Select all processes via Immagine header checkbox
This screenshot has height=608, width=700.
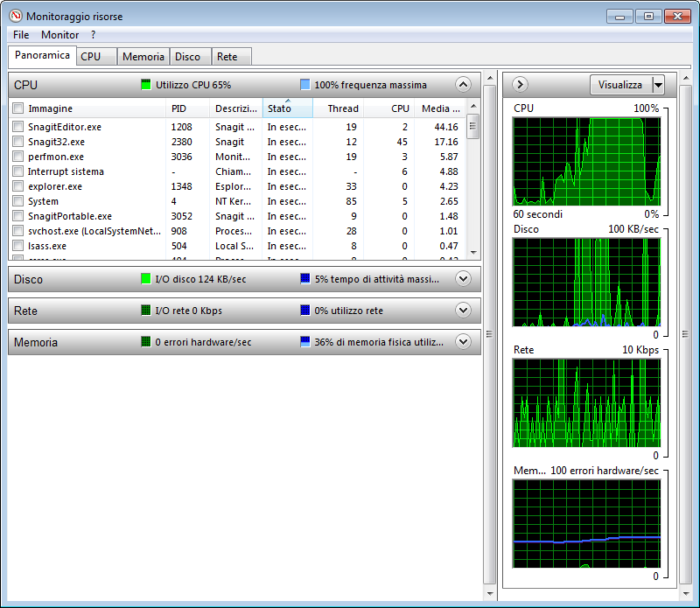17,108
